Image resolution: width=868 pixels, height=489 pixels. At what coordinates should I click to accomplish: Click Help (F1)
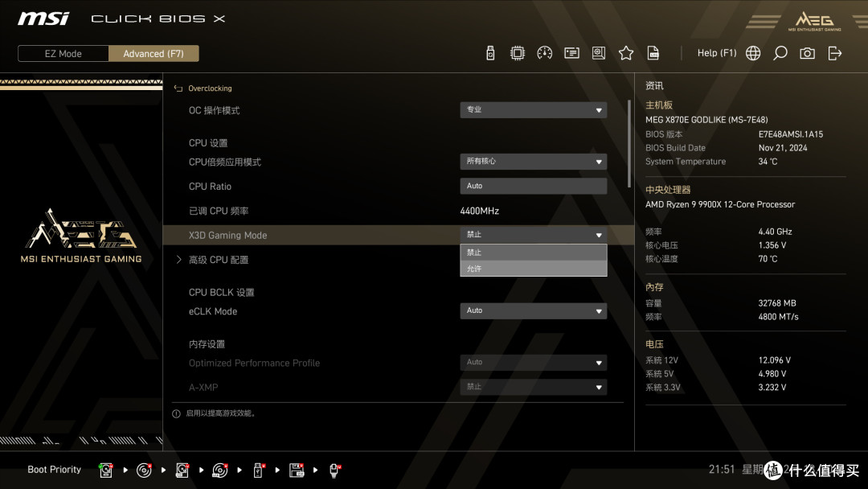point(717,53)
